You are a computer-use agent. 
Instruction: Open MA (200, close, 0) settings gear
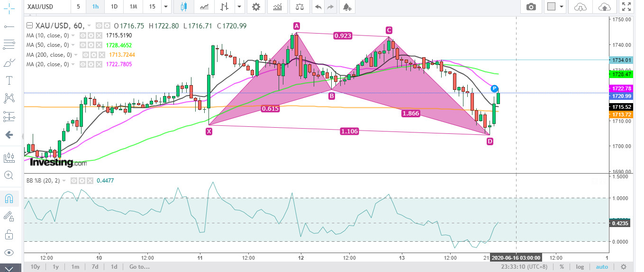(94, 55)
